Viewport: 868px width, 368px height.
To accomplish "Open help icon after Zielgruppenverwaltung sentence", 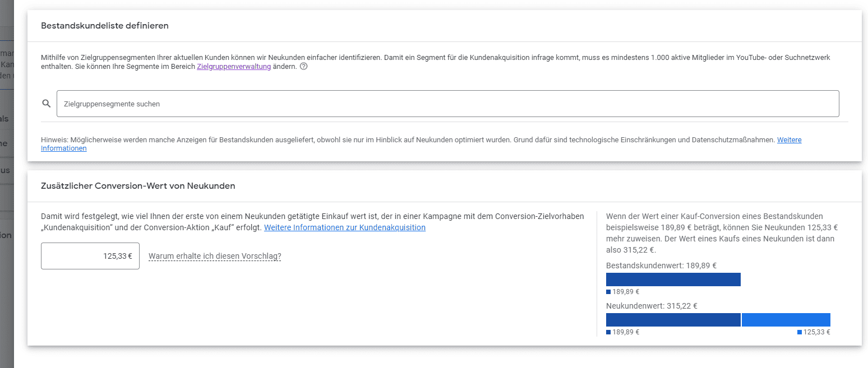I will (x=304, y=67).
